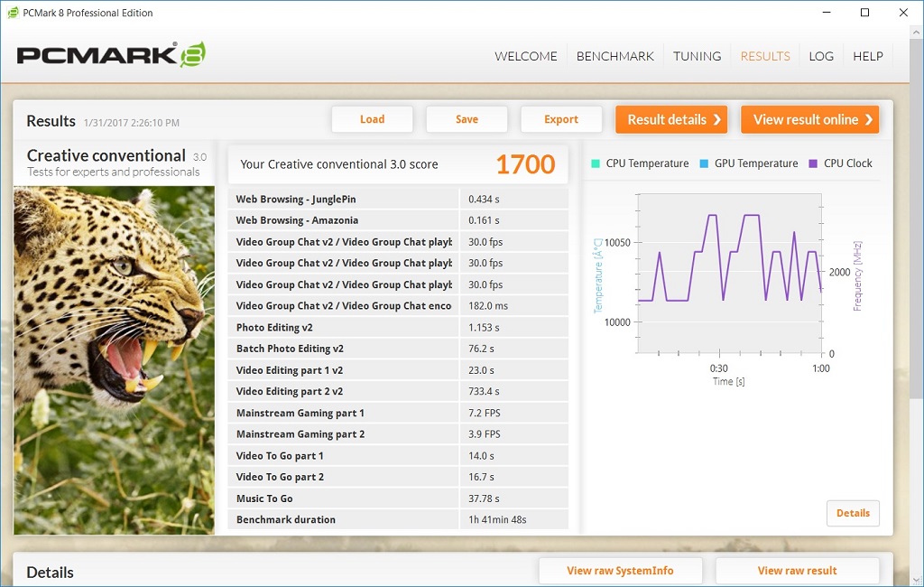The height and width of the screenshot is (587, 924).
Task: Click the PCMark 8 logo
Action: pyautogui.click(x=111, y=55)
